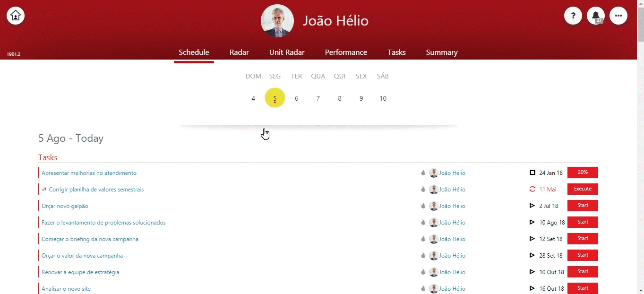Image resolution: width=644 pixels, height=294 pixels.
Task: Click the arrow icon before Corrigir planilha task
Action: [44, 190]
